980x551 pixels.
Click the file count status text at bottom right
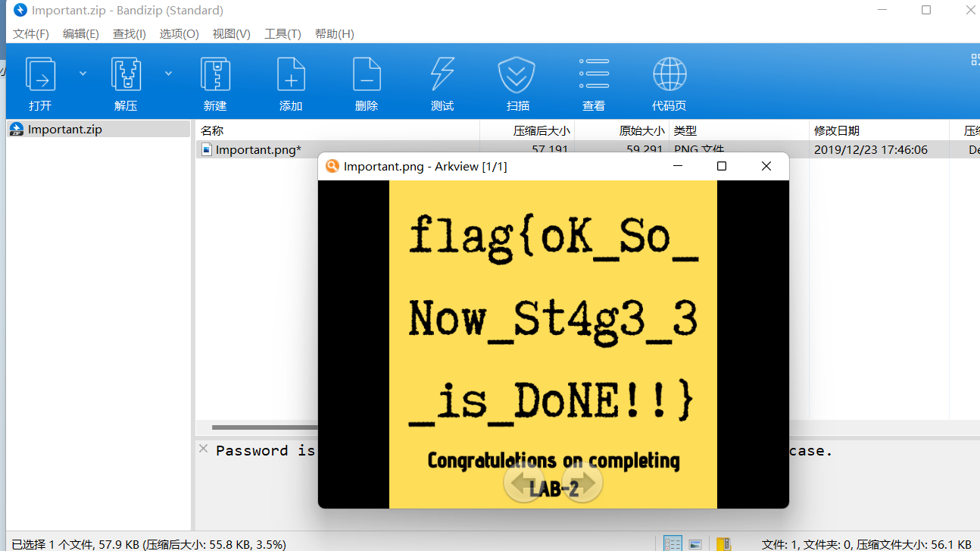(x=866, y=544)
